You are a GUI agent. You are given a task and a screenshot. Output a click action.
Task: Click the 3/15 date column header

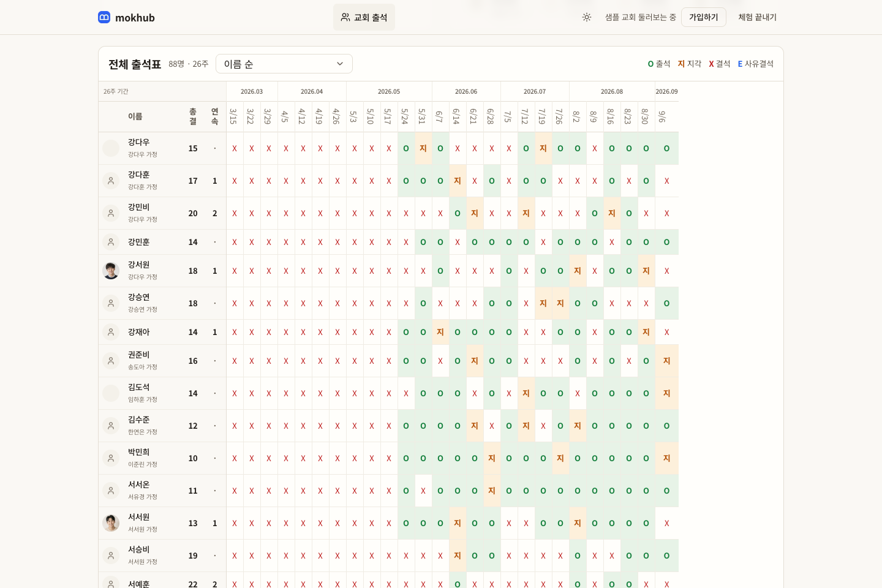pos(233,116)
